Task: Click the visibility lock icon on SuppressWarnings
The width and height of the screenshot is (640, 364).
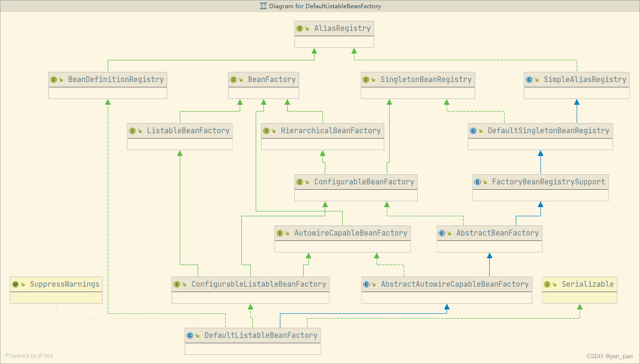Action: 23,285
